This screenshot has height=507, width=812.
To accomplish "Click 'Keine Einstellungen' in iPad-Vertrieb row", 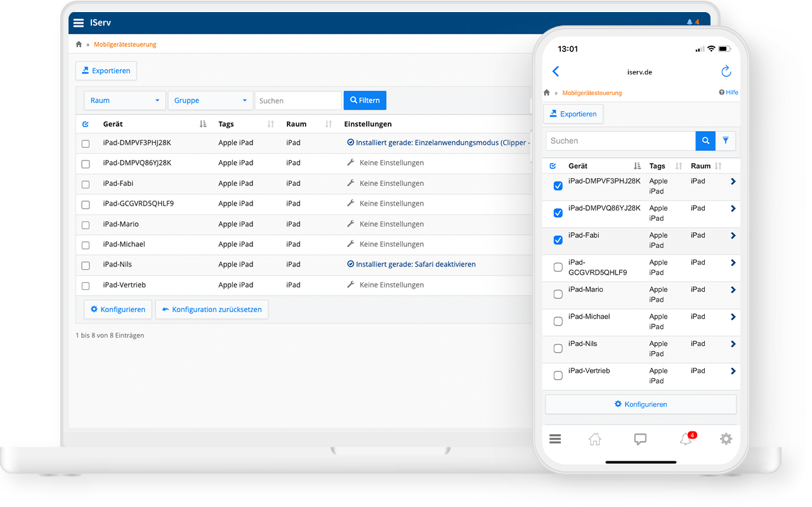I will (x=391, y=285).
